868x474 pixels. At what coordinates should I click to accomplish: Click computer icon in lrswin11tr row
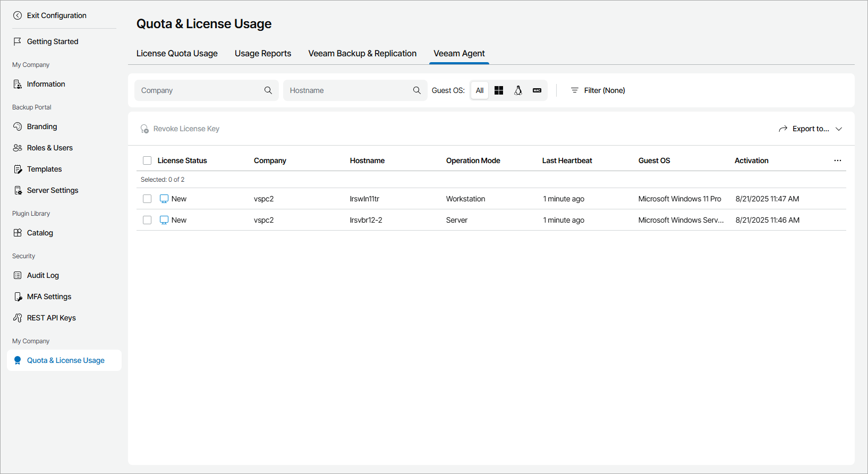click(x=164, y=199)
